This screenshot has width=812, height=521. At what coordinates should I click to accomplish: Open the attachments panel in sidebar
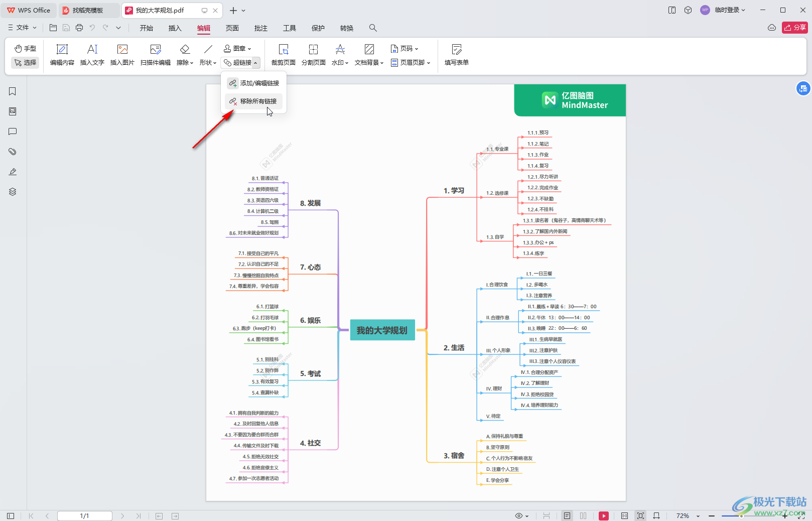[13, 152]
